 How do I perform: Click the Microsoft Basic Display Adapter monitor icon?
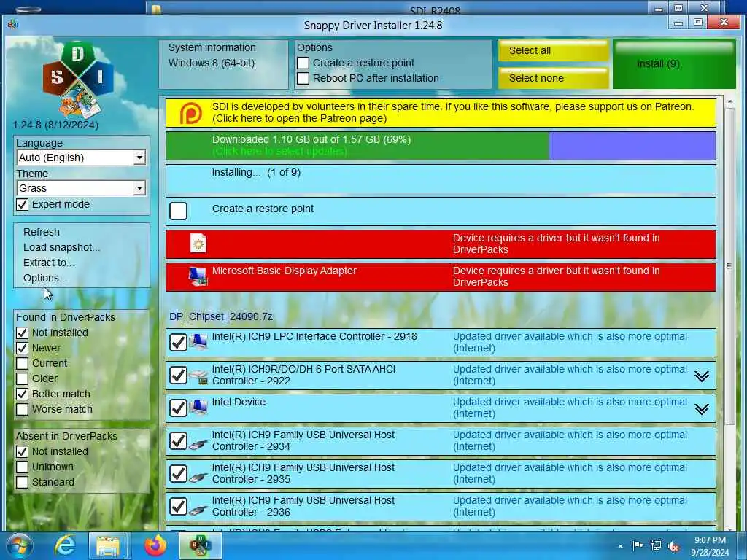pyautogui.click(x=197, y=276)
